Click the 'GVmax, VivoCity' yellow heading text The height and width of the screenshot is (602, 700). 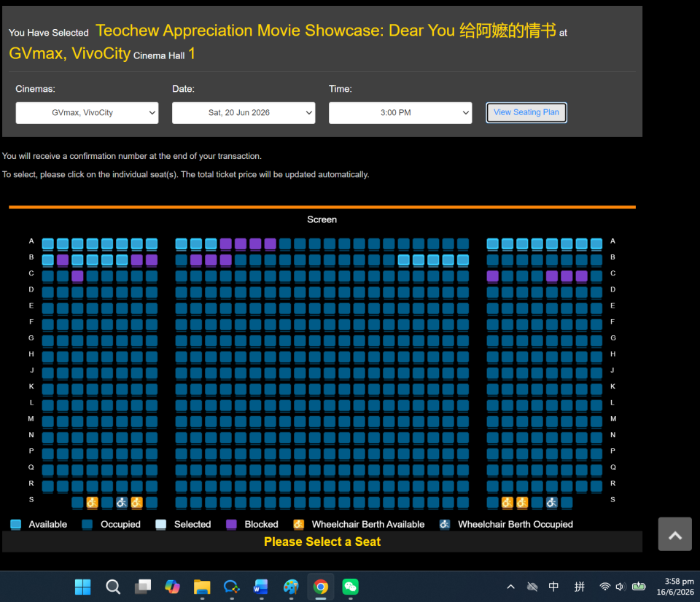tap(70, 53)
